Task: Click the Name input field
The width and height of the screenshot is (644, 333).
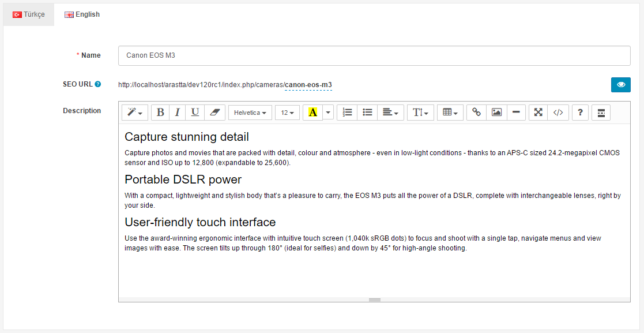Action: (x=374, y=55)
